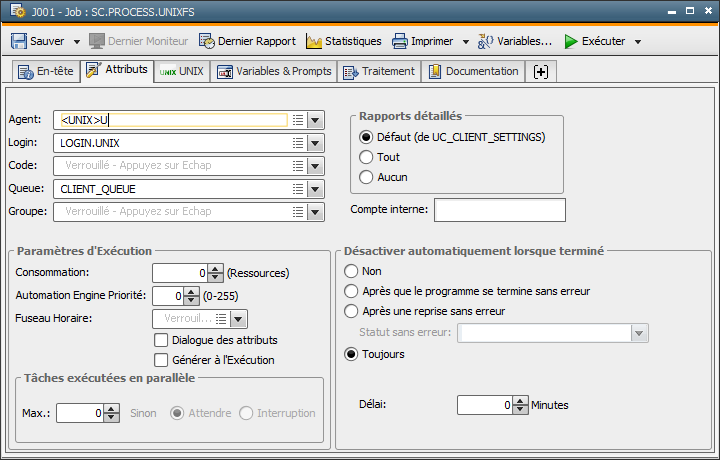Open the Traitement tab
The image size is (720, 460).
[379, 71]
